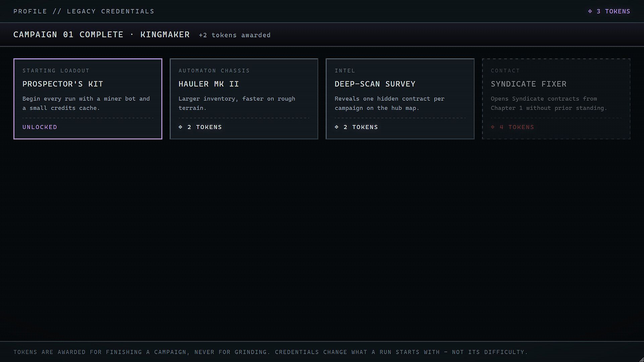Click the footer note about tokens awarded
644x362 pixels.
pos(271,352)
